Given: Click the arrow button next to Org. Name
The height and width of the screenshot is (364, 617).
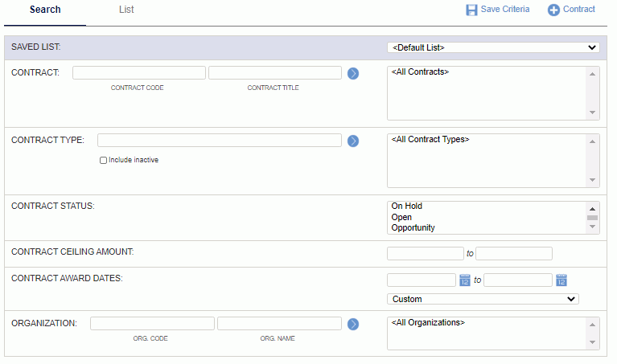Looking at the screenshot, I should click(353, 325).
